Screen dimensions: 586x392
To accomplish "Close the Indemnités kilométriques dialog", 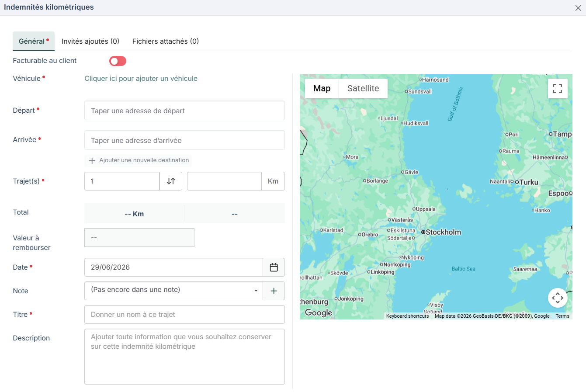I will click(x=578, y=8).
